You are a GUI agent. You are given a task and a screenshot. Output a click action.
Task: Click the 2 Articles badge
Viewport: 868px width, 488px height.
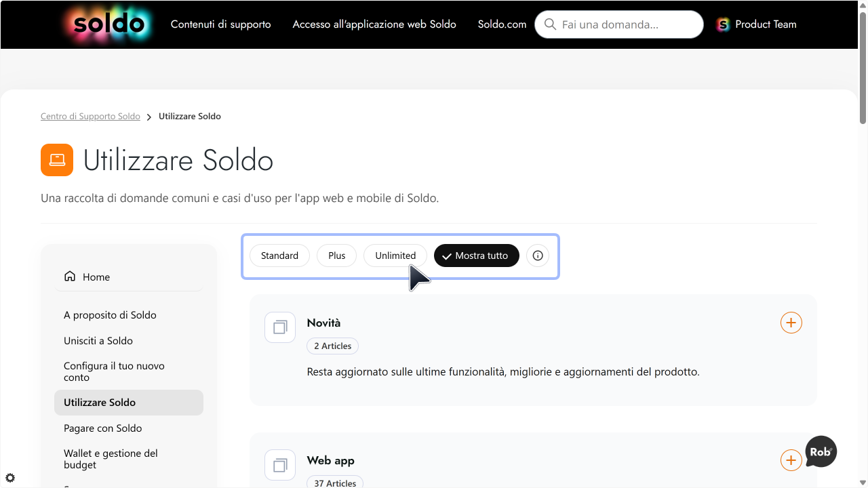(x=332, y=346)
